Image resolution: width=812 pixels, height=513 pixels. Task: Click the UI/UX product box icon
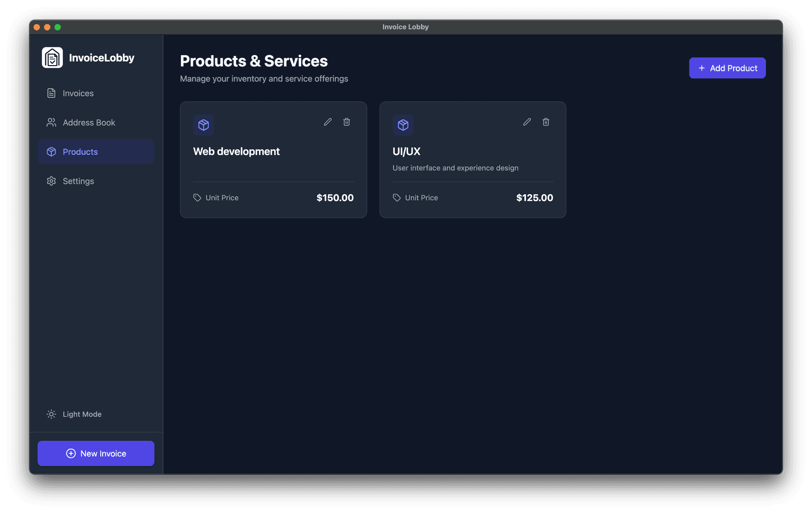tap(403, 125)
